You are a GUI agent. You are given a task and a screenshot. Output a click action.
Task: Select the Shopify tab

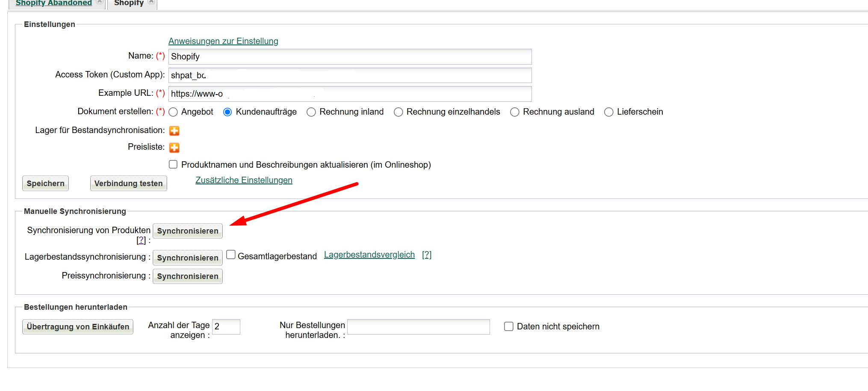click(x=129, y=3)
